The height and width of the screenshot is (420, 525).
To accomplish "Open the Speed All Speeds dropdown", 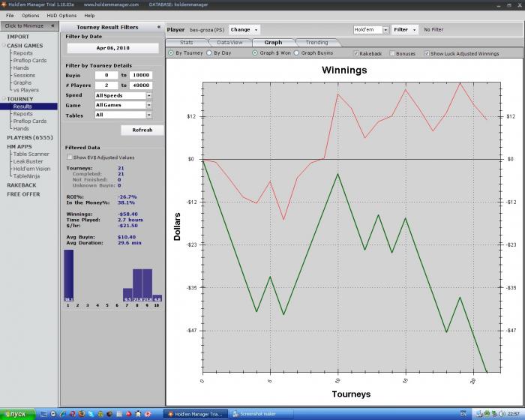I will pos(123,95).
